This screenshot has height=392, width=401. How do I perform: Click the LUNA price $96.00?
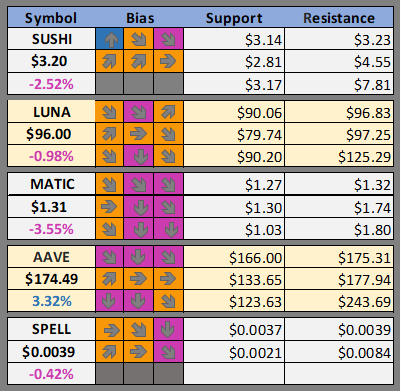pos(49,134)
